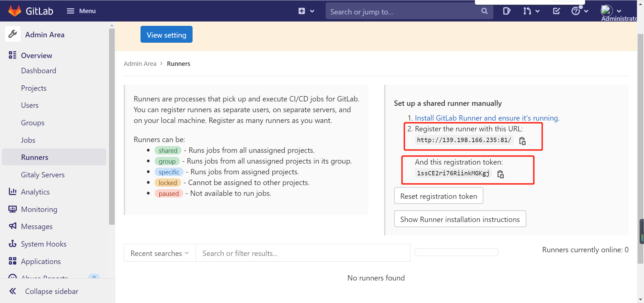Copy the registration token
This screenshot has width=644, height=303.
[500, 174]
